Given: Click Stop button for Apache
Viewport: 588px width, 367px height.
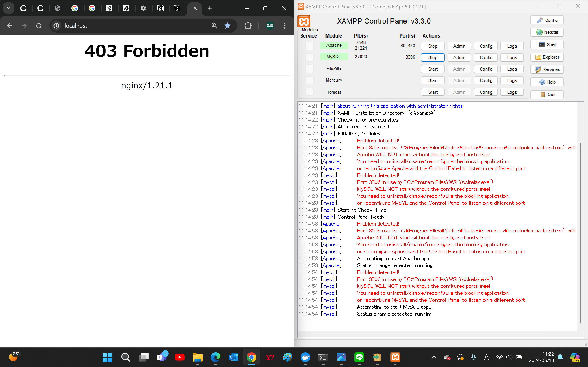Looking at the screenshot, I should [433, 46].
